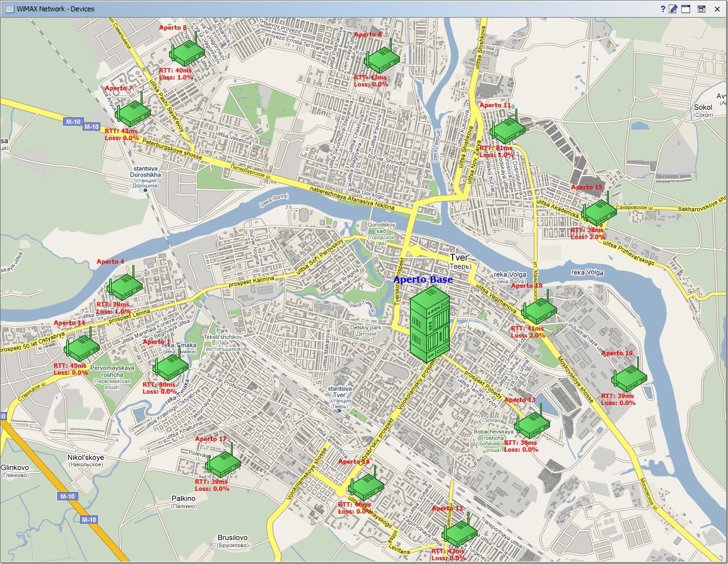Click 'RTT: 40ms' under Aperto 8

[175, 71]
